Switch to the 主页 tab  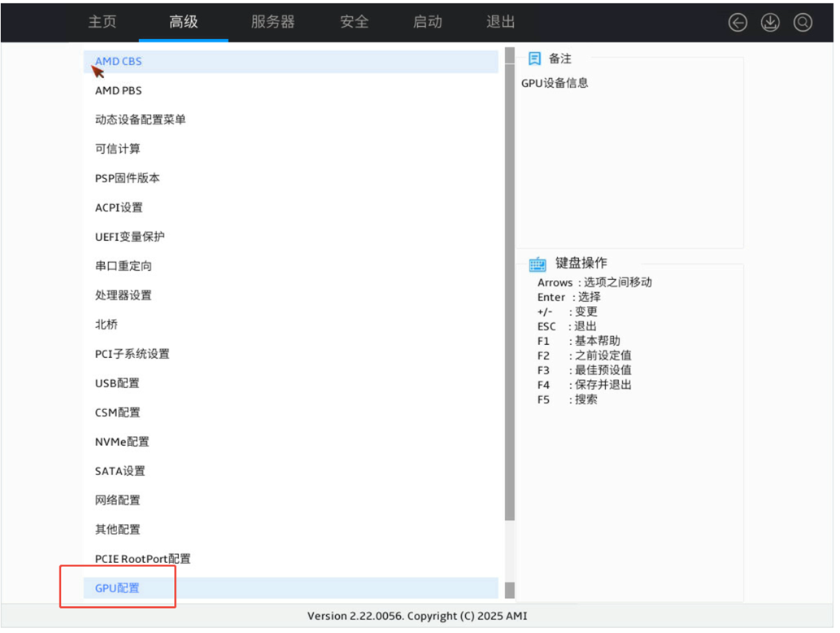(x=102, y=22)
